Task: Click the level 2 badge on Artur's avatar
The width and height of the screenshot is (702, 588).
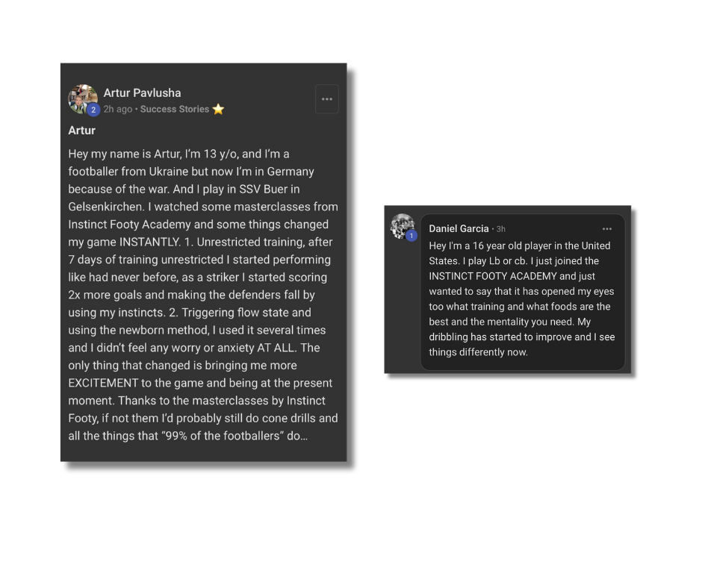Action: (x=93, y=110)
